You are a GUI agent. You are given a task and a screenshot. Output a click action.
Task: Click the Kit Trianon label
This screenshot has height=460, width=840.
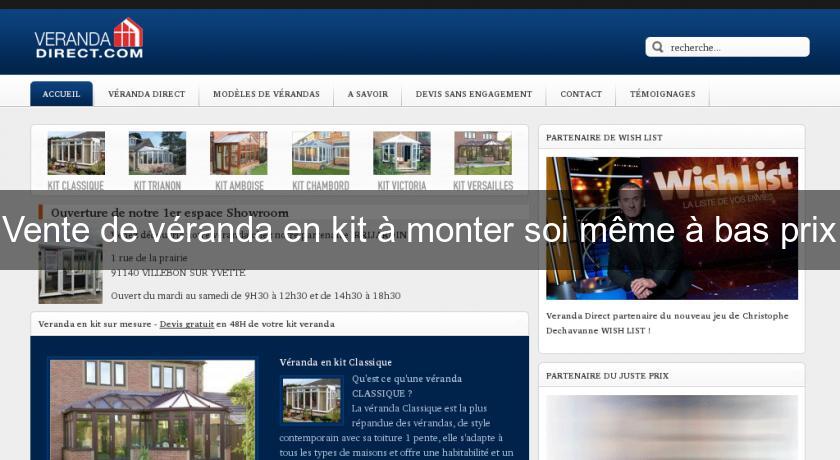point(158,185)
